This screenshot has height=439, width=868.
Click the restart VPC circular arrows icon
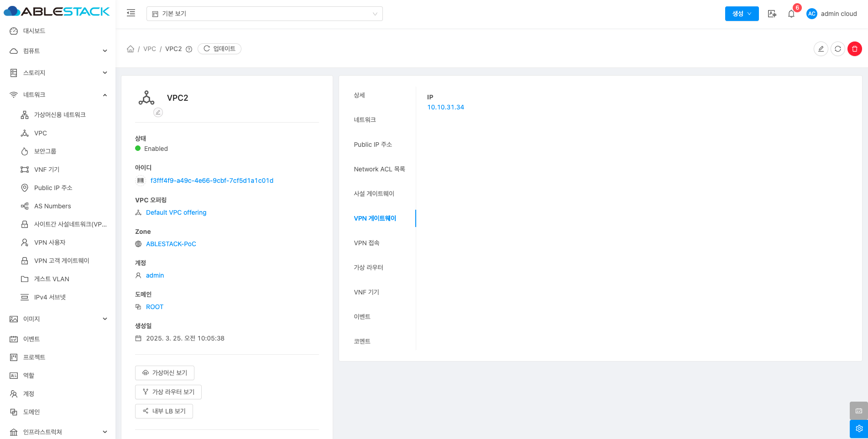pyautogui.click(x=837, y=49)
